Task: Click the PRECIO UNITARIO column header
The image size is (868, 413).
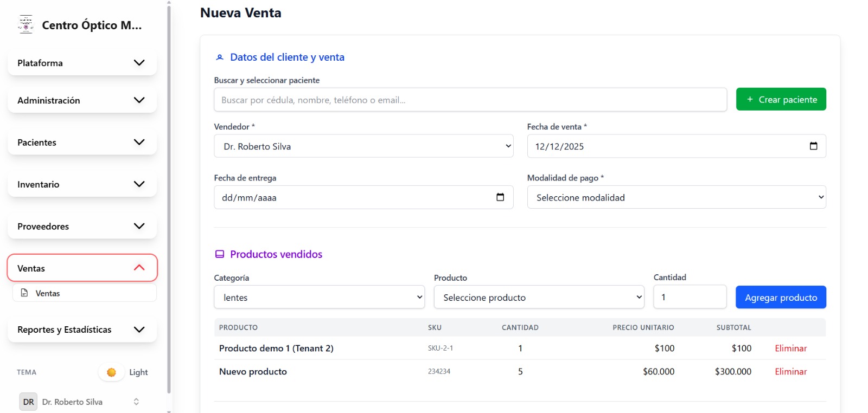Action: pyautogui.click(x=643, y=327)
